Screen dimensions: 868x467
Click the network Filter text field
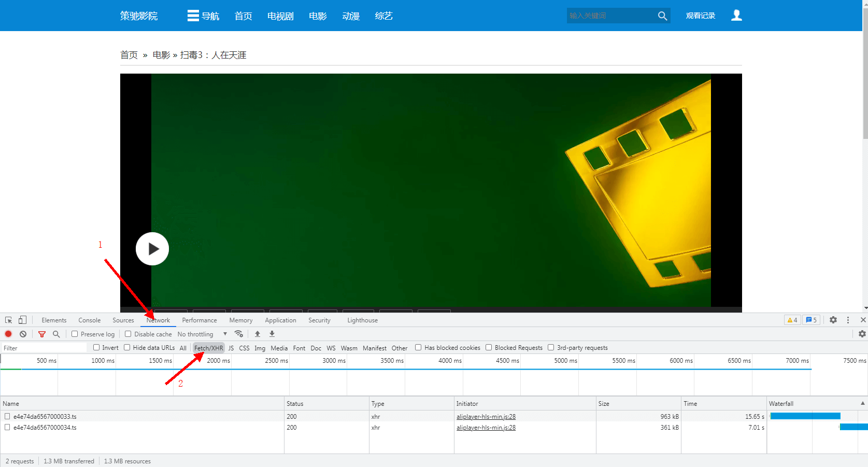[44, 348]
